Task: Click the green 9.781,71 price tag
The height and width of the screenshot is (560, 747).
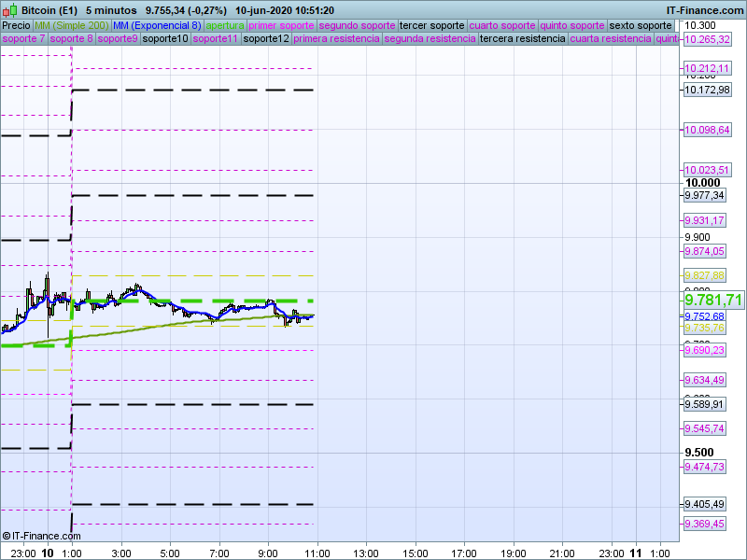Action: 713,300
